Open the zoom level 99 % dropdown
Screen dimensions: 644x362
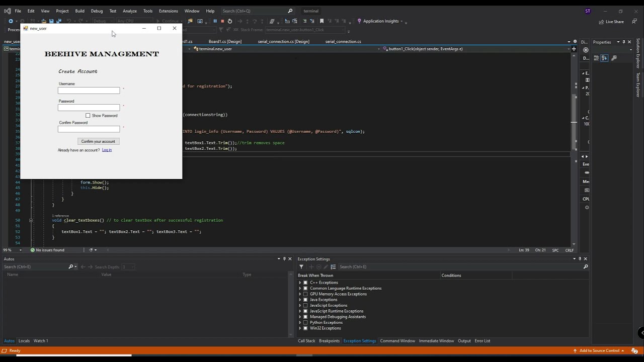21,250
